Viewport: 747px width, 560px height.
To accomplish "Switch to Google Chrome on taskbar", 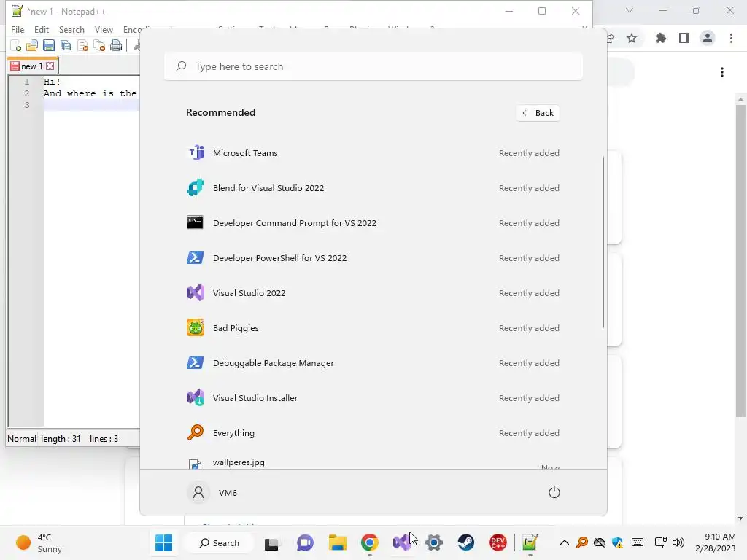I will pyautogui.click(x=370, y=542).
